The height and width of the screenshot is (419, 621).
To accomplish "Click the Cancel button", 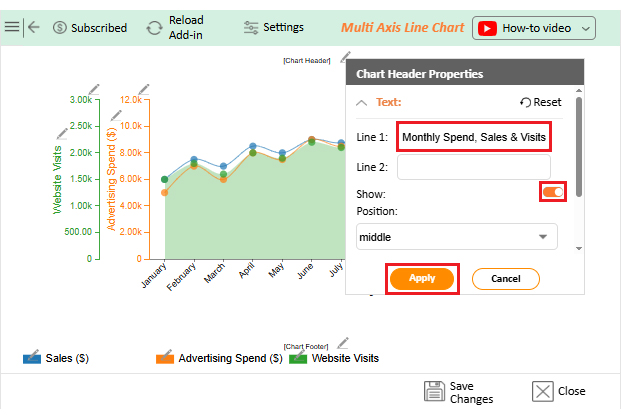I will [x=505, y=278].
